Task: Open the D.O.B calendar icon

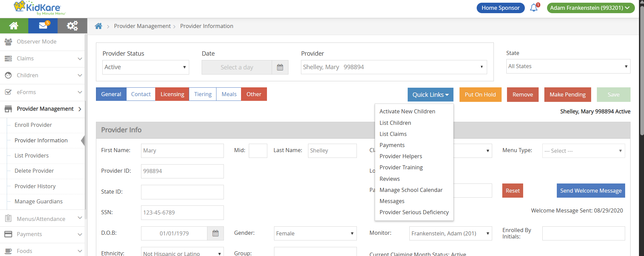Action: [x=215, y=233]
